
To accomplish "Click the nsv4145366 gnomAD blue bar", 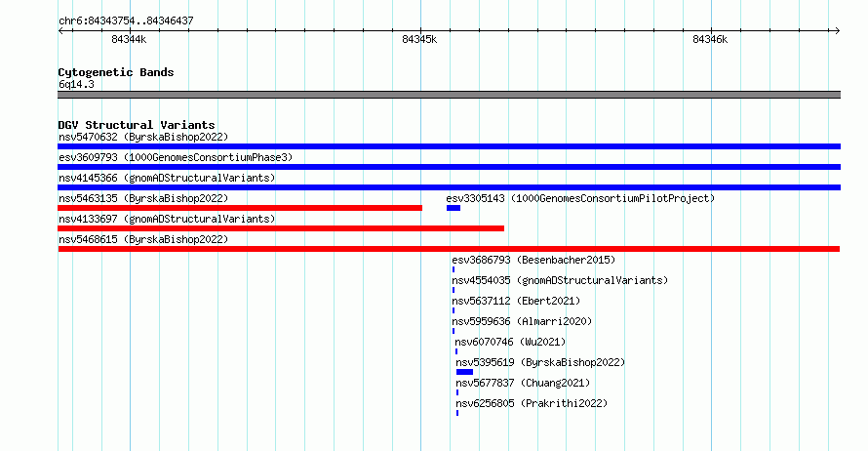I will [x=449, y=187].
